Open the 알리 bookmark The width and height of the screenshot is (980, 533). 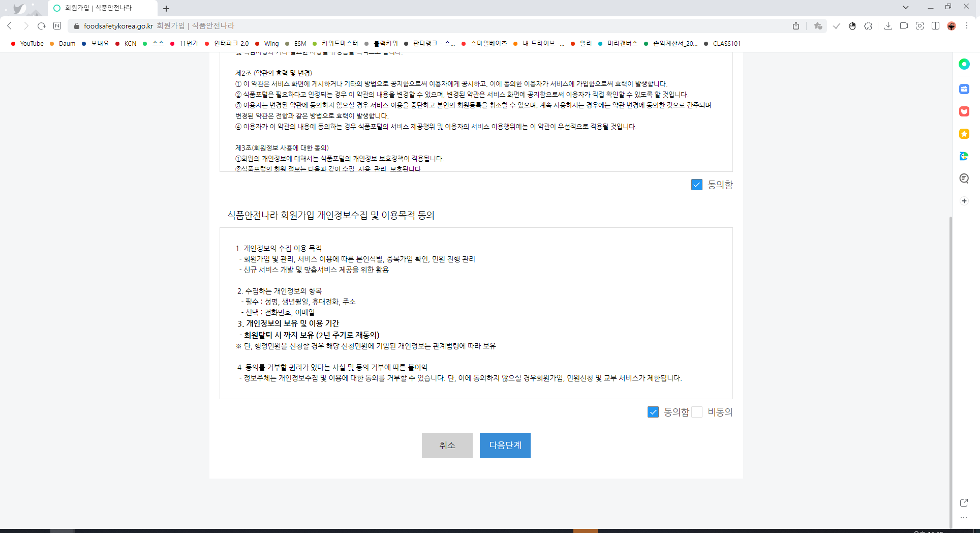581,44
